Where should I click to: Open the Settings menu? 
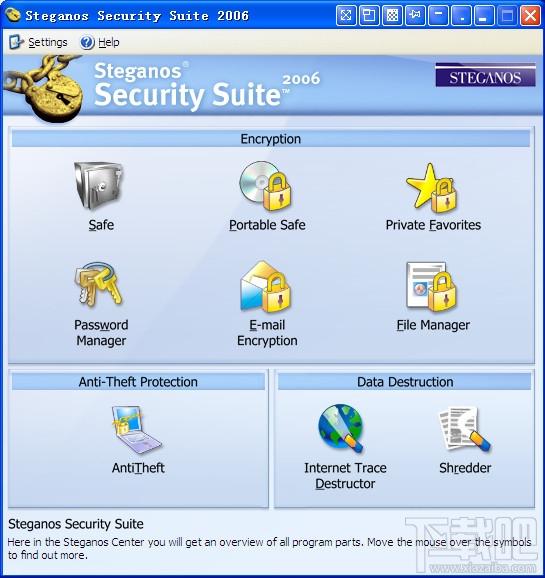(38, 42)
